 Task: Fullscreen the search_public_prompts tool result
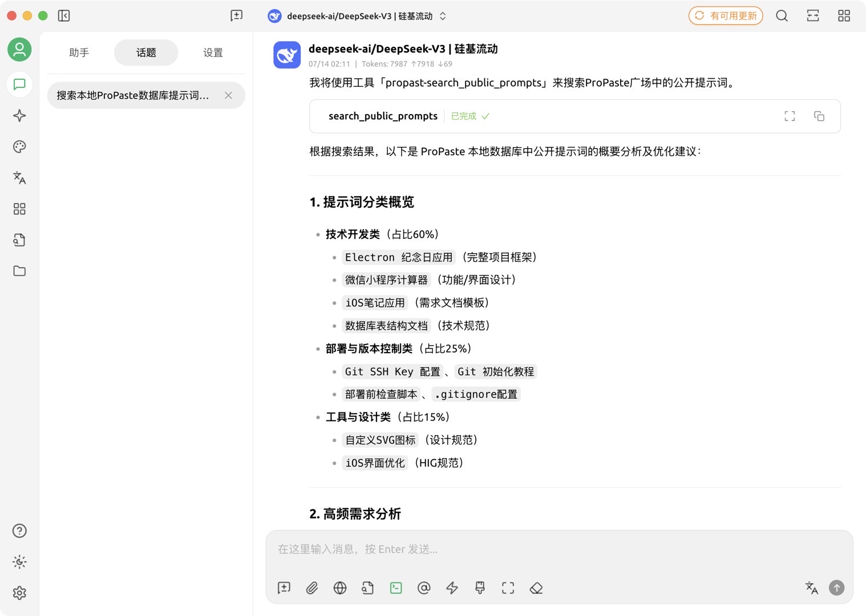pos(790,116)
